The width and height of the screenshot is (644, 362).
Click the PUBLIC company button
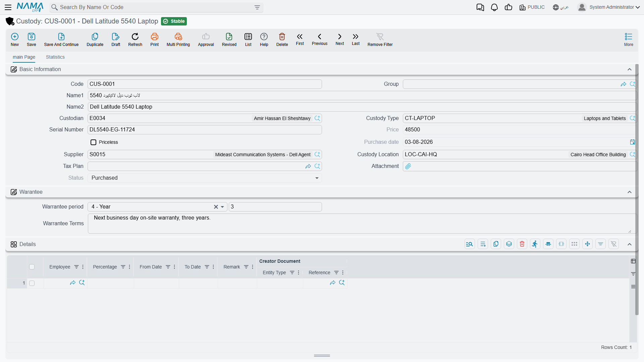coord(532,7)
